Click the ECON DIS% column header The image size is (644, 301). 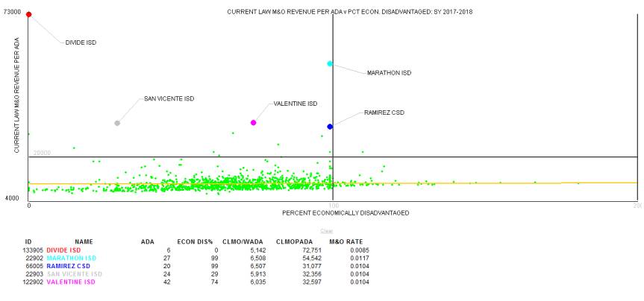click(198, 241)
